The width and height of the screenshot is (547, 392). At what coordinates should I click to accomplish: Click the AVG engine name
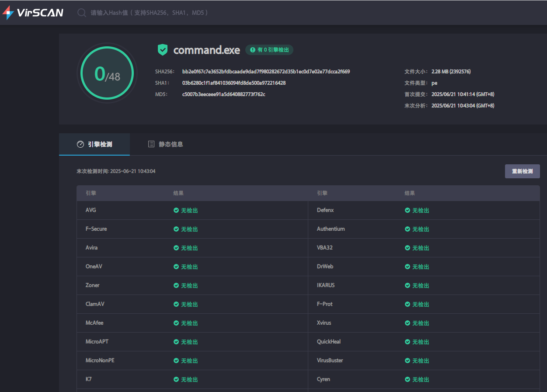[x=91, y=210]
